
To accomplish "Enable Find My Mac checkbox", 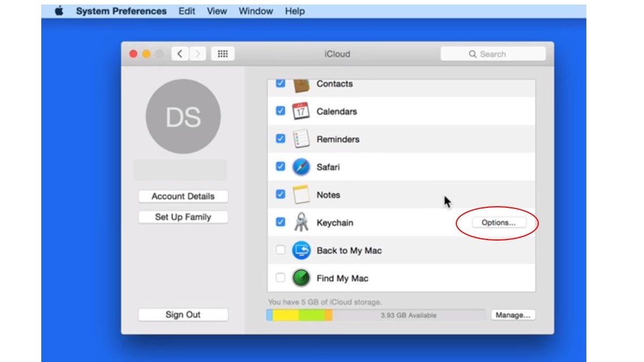I will click(x=280, y=278).
